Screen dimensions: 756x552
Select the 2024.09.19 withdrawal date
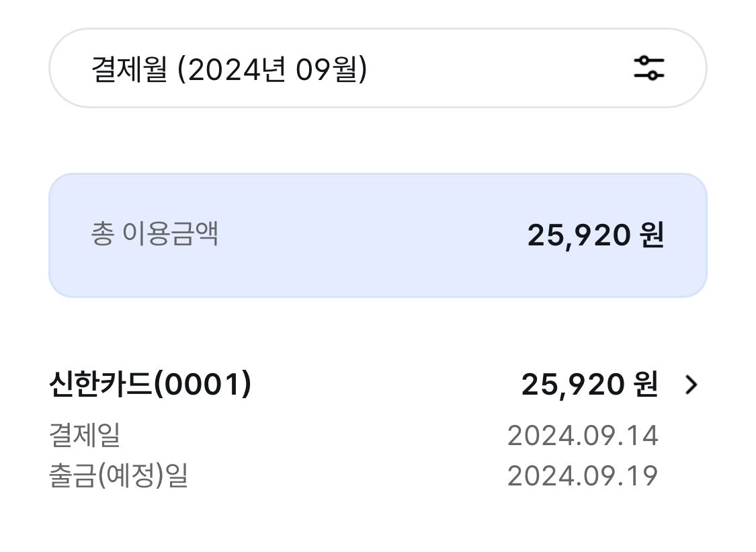[582, 476]
